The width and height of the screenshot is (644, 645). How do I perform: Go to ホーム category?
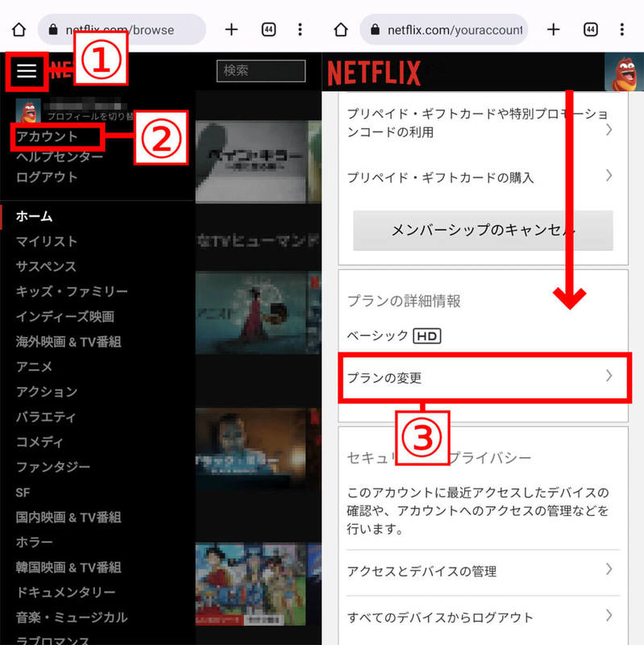tap(34, 216)
